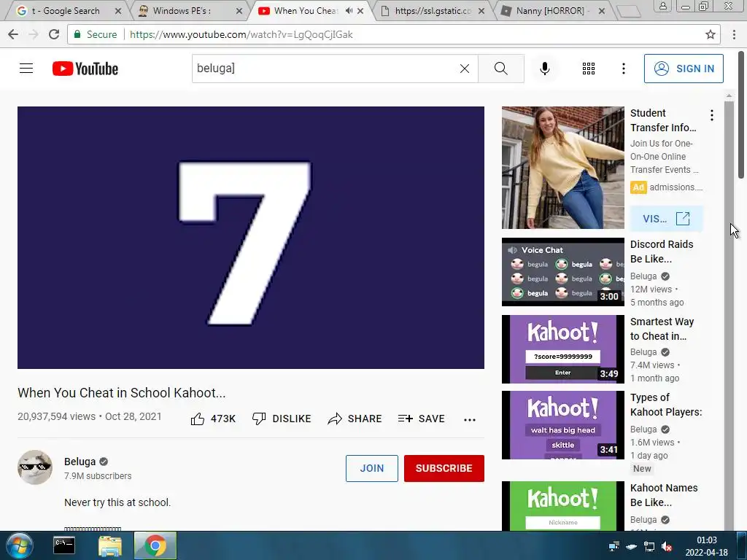Click the Secure padlock site info

96,34
